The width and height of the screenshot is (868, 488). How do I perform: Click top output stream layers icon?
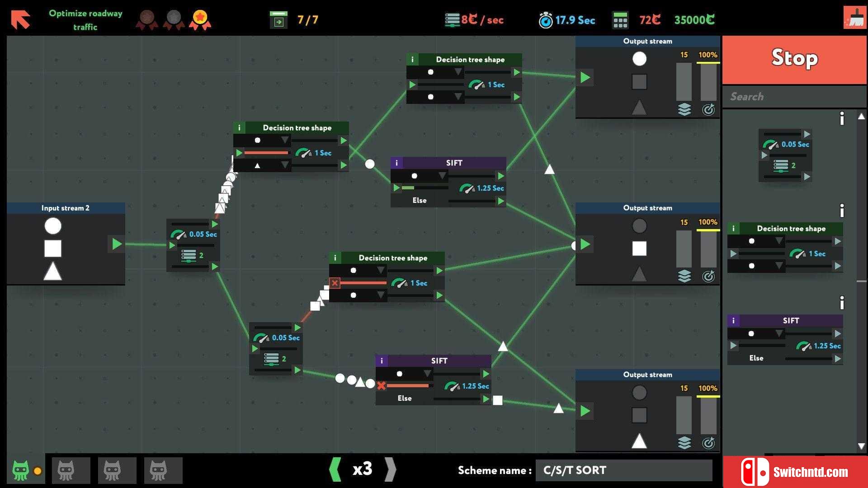click(x=684, y=109)
